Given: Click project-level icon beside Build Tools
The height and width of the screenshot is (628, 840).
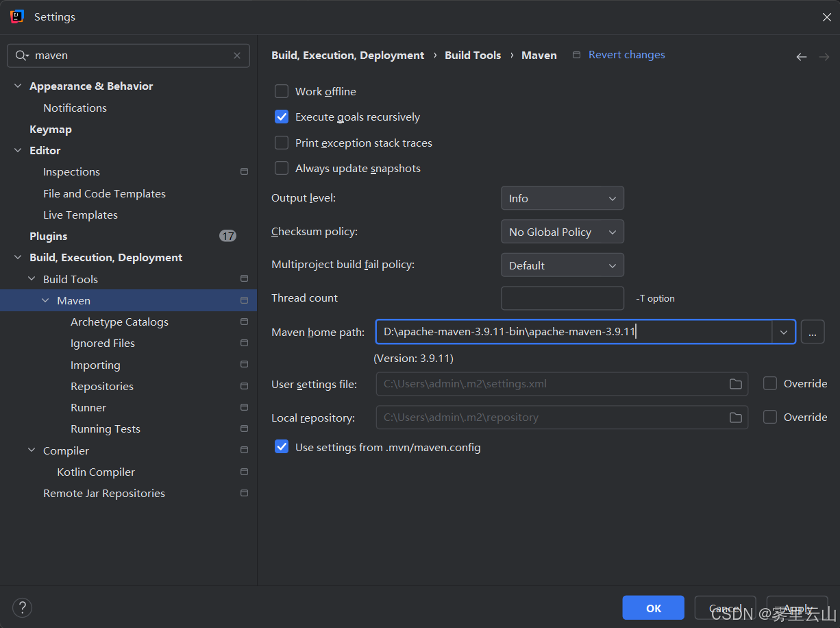Looking at the screenshot, I should [244, 279].
